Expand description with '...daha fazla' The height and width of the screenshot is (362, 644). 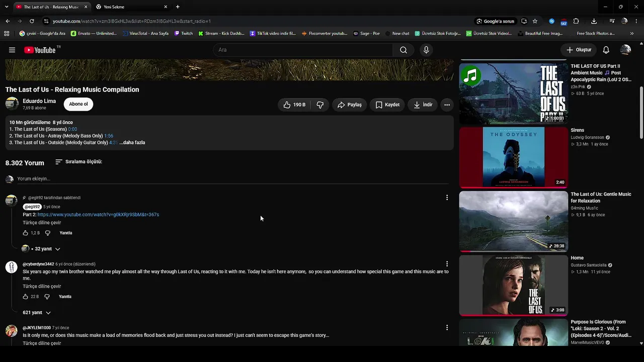(132, 143)
